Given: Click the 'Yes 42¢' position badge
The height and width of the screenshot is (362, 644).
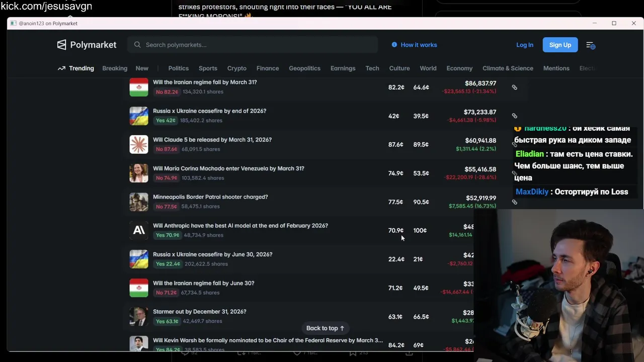Looking at the screenshot, I should [x=166, y=120].
